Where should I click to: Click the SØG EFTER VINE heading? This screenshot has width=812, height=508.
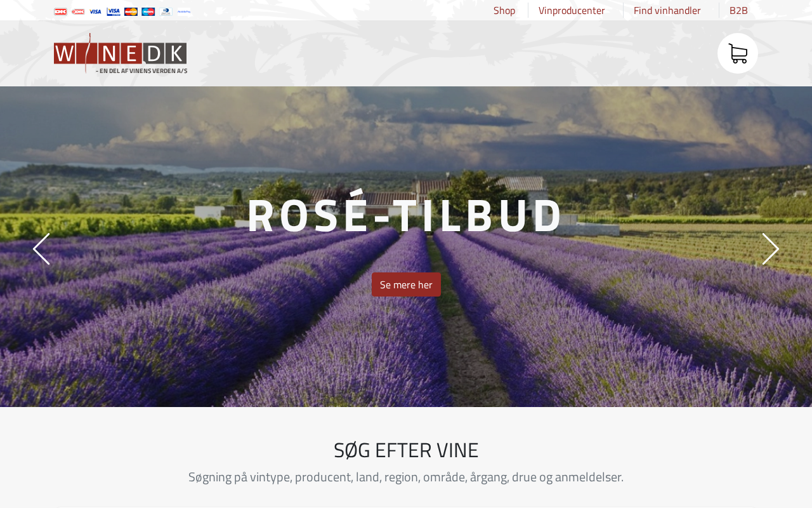coord(406,450)
